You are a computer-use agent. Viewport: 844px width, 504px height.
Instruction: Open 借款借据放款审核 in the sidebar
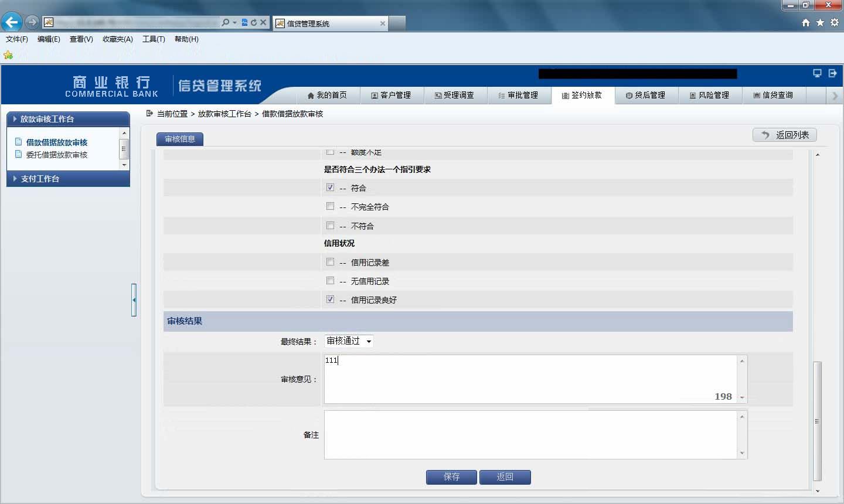57,142
